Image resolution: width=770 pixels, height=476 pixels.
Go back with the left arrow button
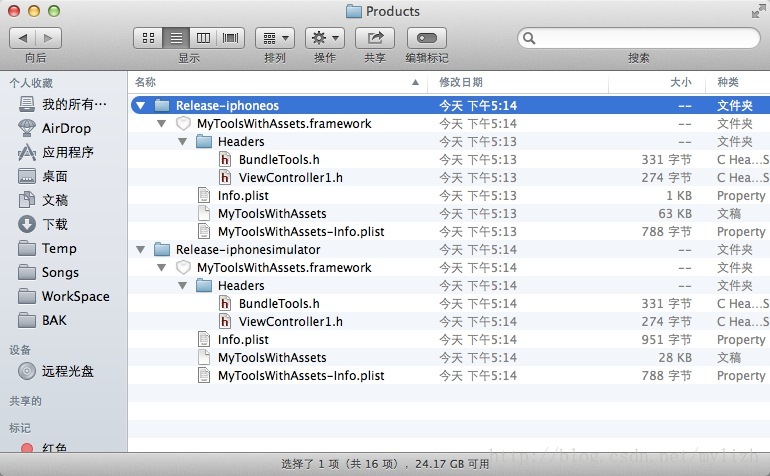pos(23,38)
